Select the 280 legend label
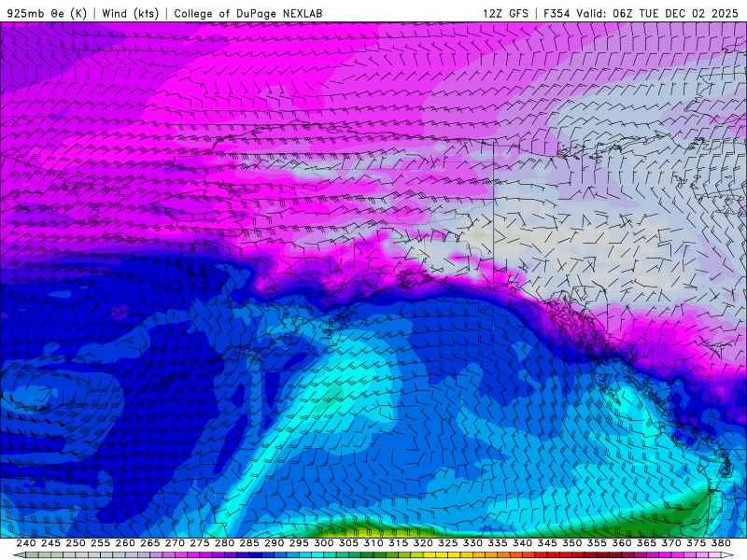The width and height of the screenshot is (747, 560). click(x=224, y=543)
